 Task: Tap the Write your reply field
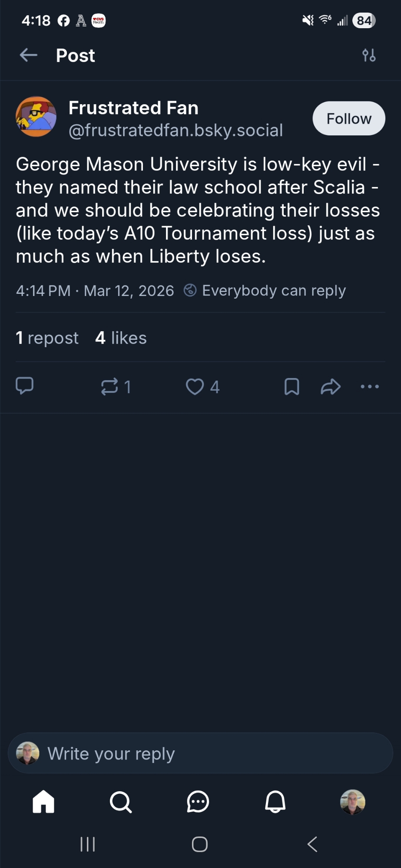point(200,753)
